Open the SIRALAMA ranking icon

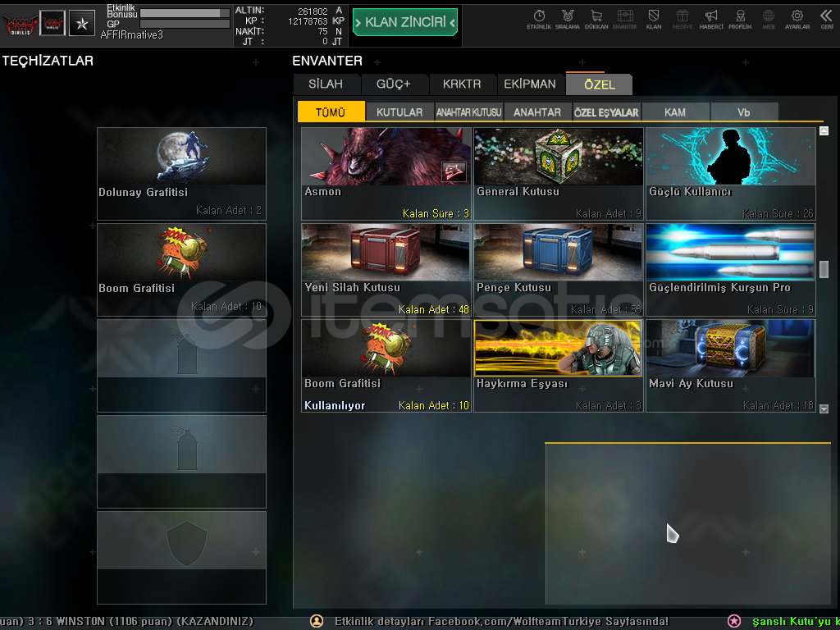click(x=568, y=20)
